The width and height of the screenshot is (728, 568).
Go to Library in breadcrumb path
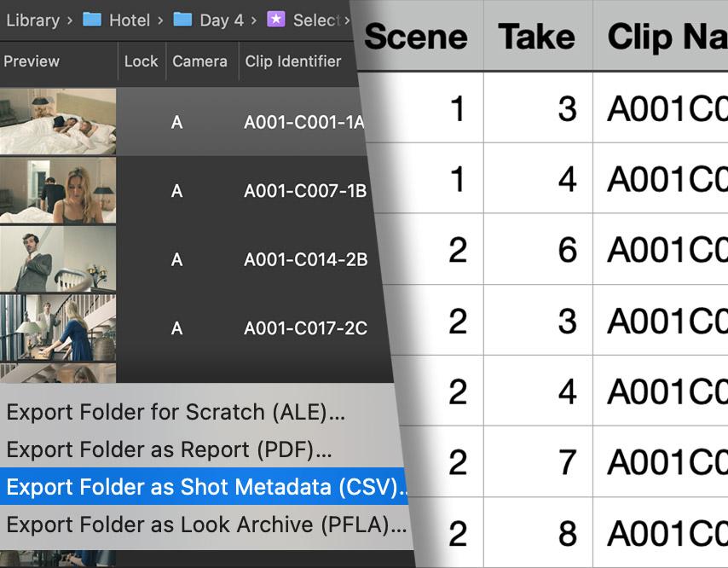coord(32,20)
